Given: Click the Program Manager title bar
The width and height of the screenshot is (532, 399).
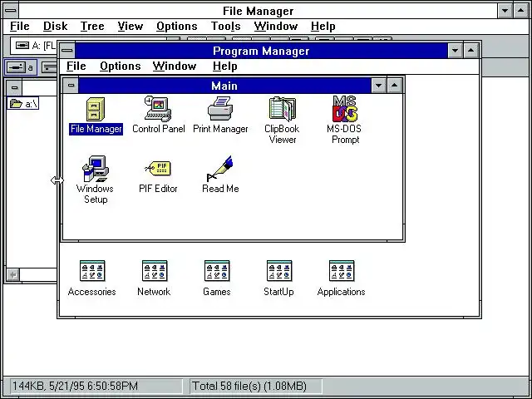Looking at the screenshot, I should (261, 51).
